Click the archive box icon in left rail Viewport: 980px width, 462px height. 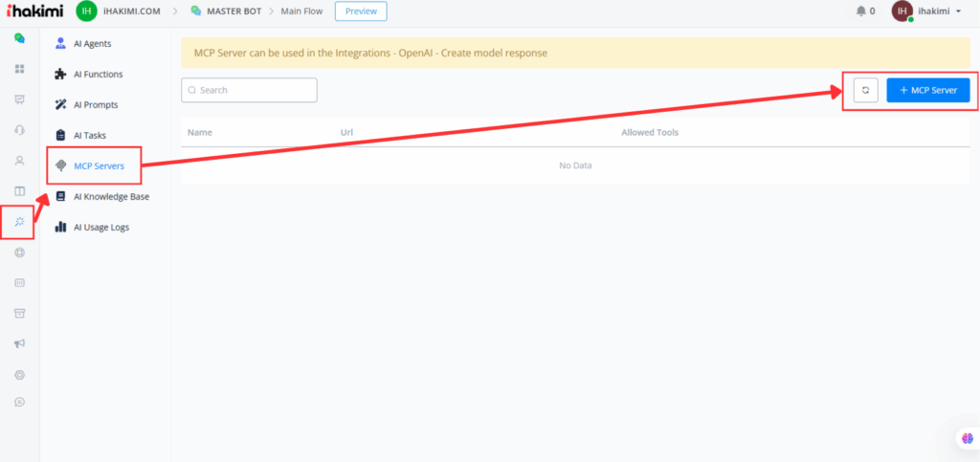pos(19,313)
